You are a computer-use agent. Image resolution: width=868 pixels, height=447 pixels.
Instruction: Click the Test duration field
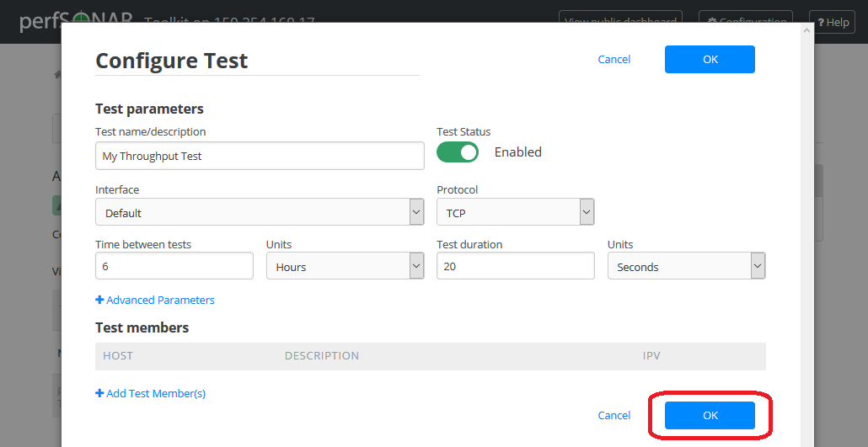pyautogui.click(x=516, y=266)
